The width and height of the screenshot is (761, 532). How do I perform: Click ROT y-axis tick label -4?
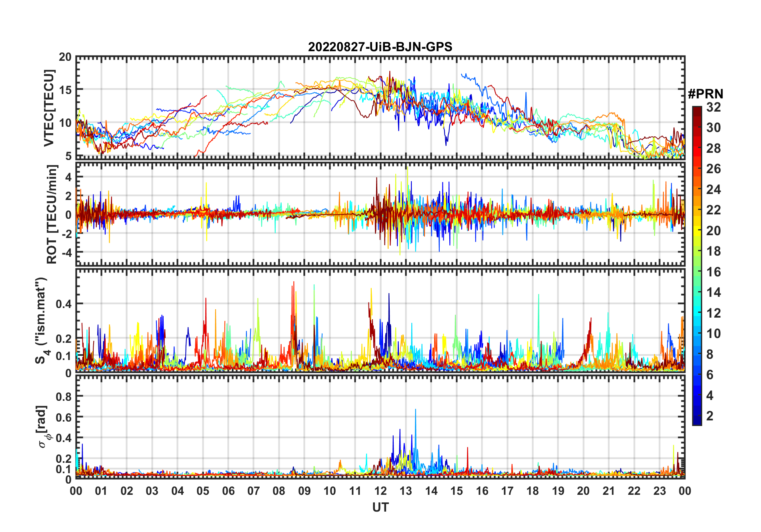pyautogui.click(x=67, y=253)
